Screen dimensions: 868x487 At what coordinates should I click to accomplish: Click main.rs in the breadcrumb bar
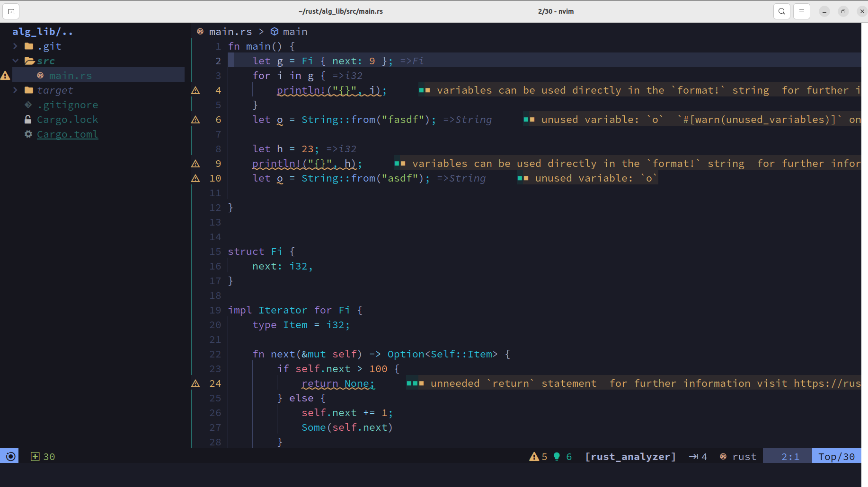tap(230, 32)
